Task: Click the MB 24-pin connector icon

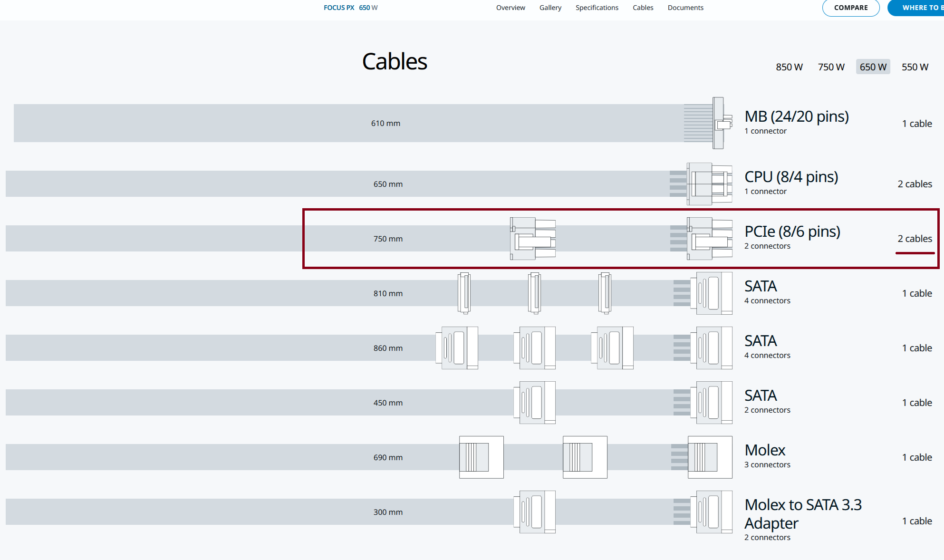Action: [x=718, y=123]
